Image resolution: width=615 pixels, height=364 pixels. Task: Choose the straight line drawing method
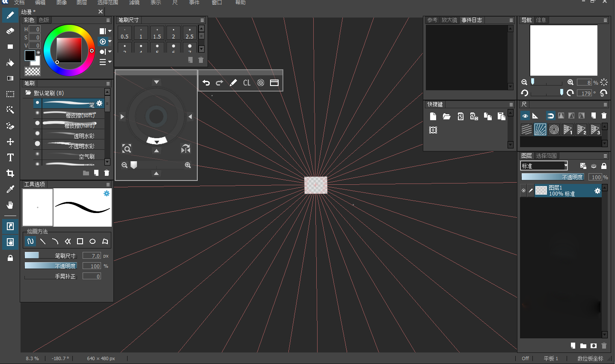click(x=43, y=241)
